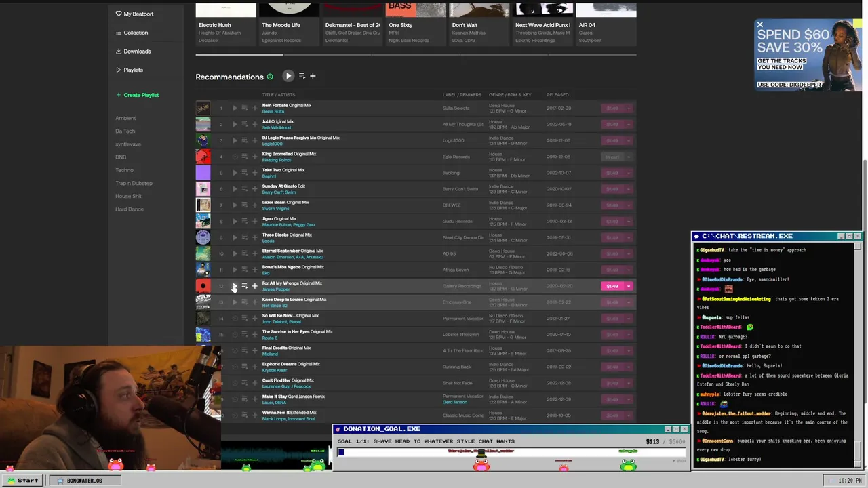Open price dropdown for Lazer Beam

point(629,205)
